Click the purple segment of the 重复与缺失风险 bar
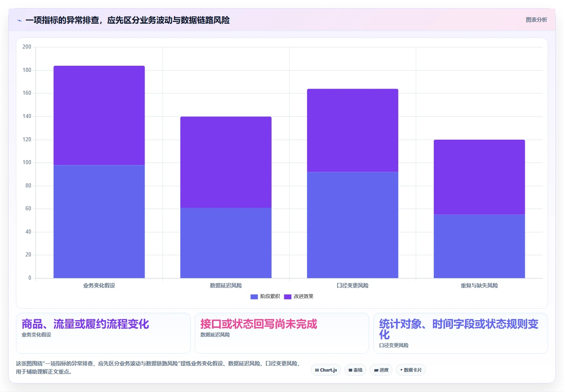The image size is (564, 392). [x=479, y=177]
